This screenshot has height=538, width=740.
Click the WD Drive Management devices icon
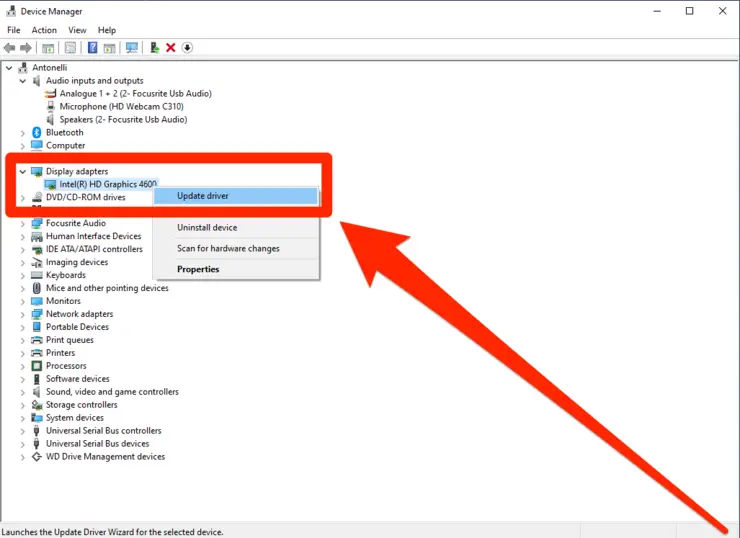[x=36, y=457]
